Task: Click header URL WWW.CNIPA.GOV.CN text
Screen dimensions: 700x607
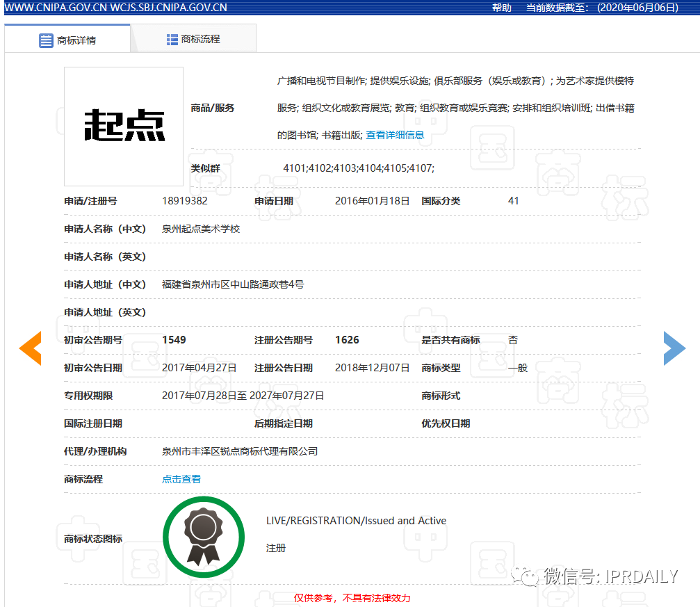Action: [56, 8]
